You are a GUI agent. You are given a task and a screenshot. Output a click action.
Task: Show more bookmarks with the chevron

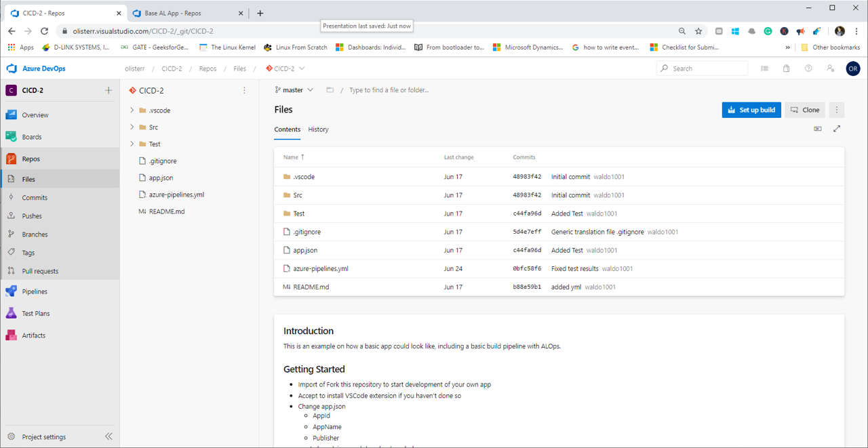coord(787,47)
